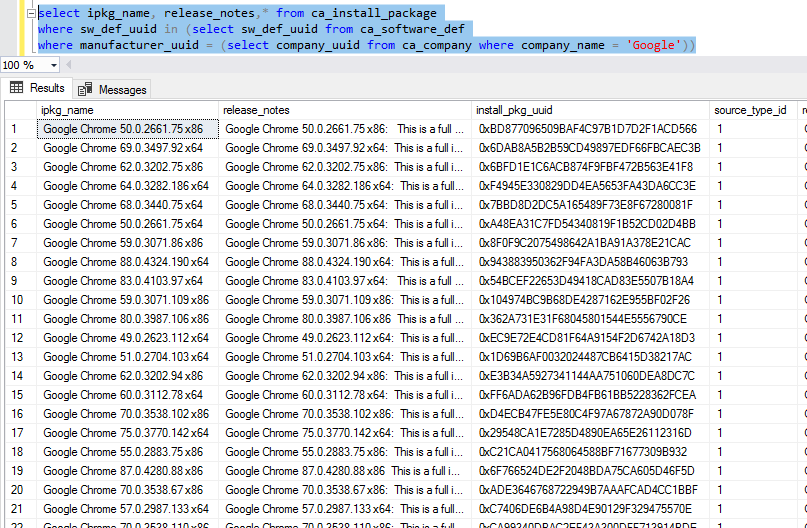Select the release_notes column header

345,110
